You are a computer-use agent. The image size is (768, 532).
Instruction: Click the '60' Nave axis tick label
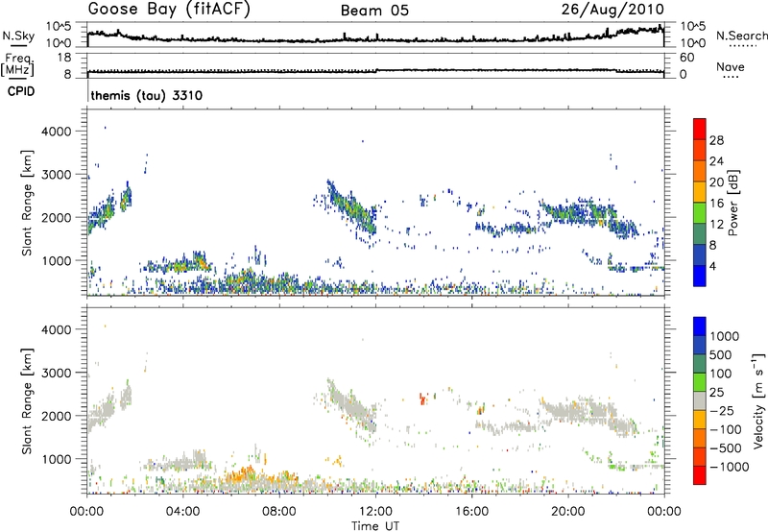(x=686, y=58)
